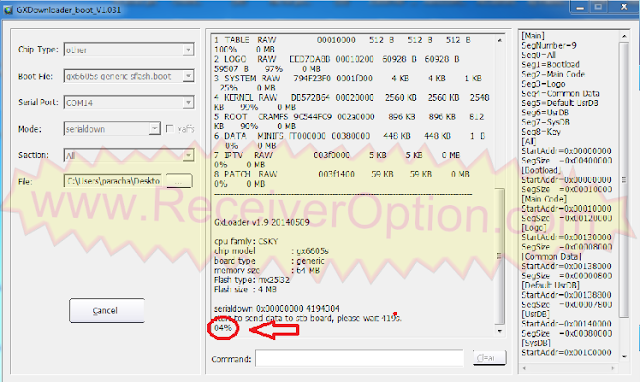This screenshot has height=382, width=640.
Task: Click segment list horizontal scroll right arrow
Action: pos(613,368)
